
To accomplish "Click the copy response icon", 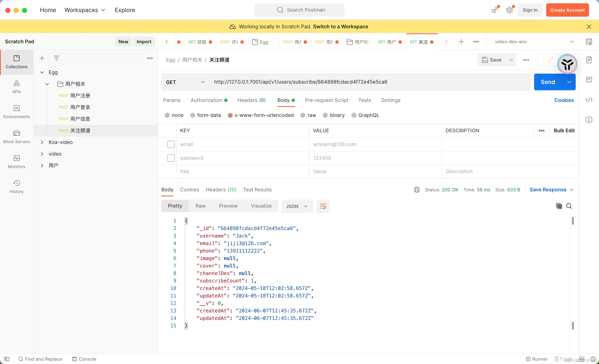I will point(559,206).
